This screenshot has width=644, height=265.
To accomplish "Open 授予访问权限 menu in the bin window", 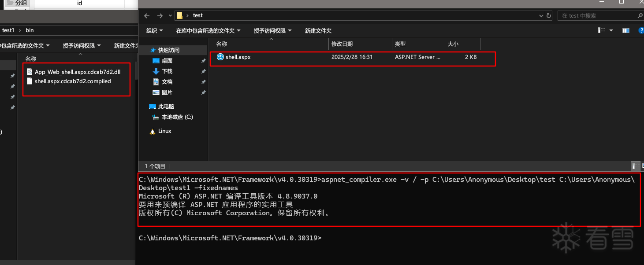I will (x=82, y=46).
